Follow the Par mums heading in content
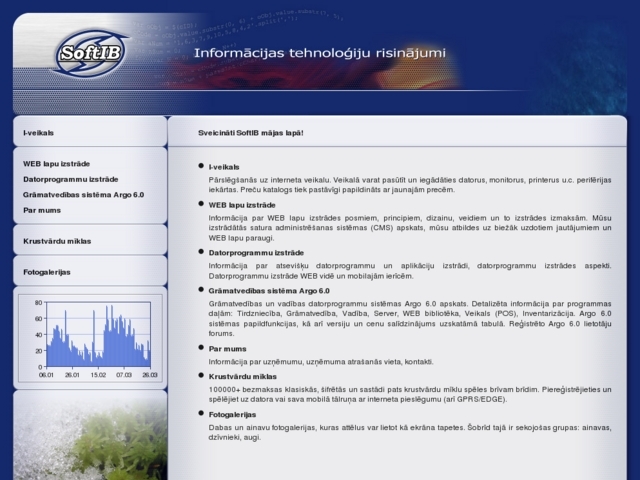The image size is (640, 480). point(228,348)
